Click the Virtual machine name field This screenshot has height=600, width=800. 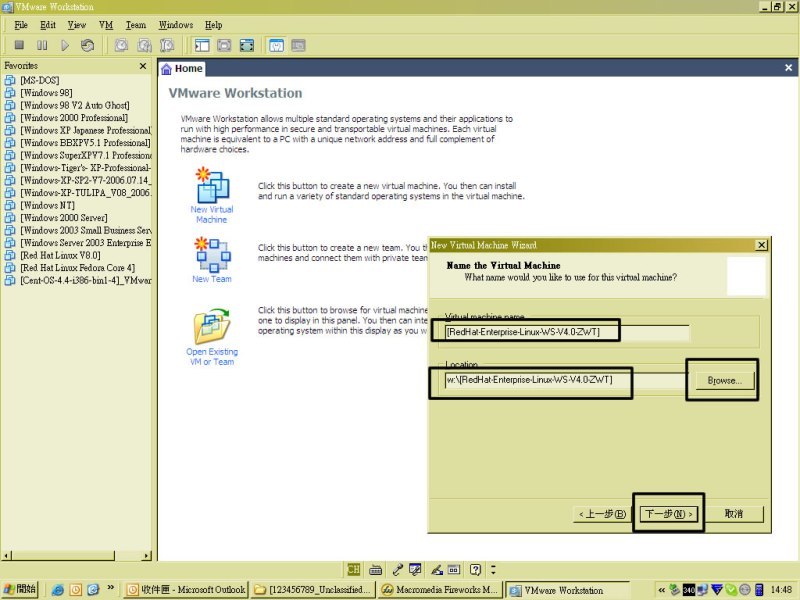pos(566,332)
